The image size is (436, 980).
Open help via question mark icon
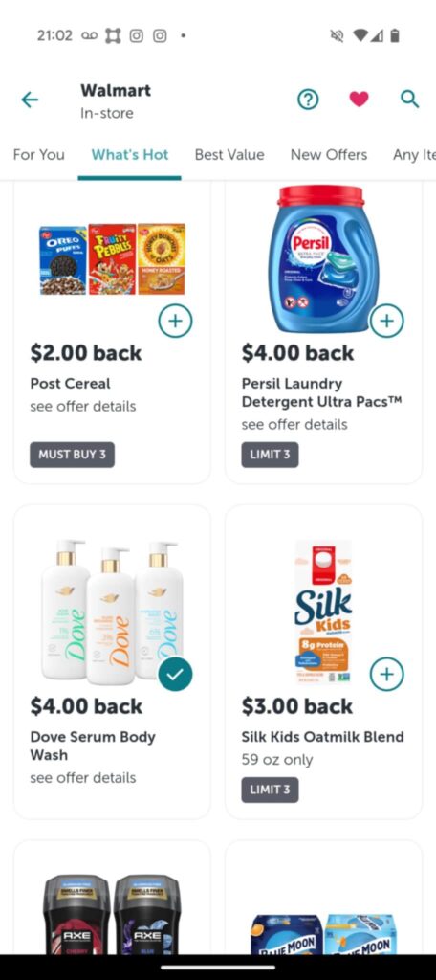pos(308,99)
